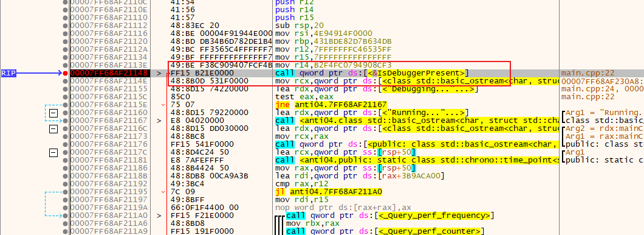Click red jump arrow beside opcode 7C 09
644x235 pixels.
click(164, 192)
